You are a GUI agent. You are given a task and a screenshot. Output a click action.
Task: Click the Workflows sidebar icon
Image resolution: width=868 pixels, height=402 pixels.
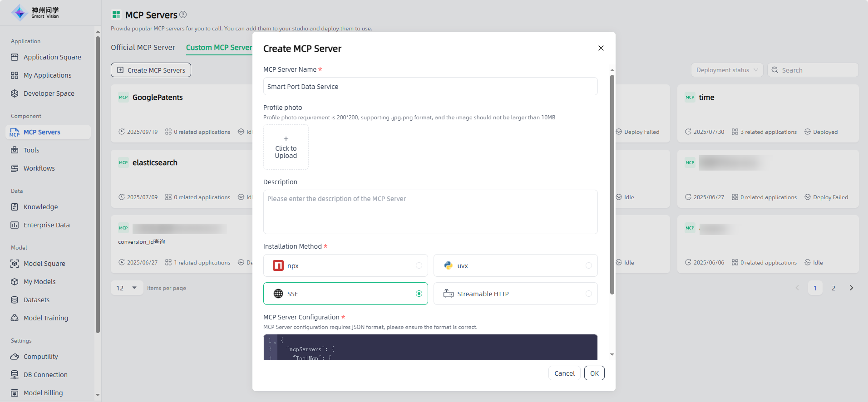point(15,168)
